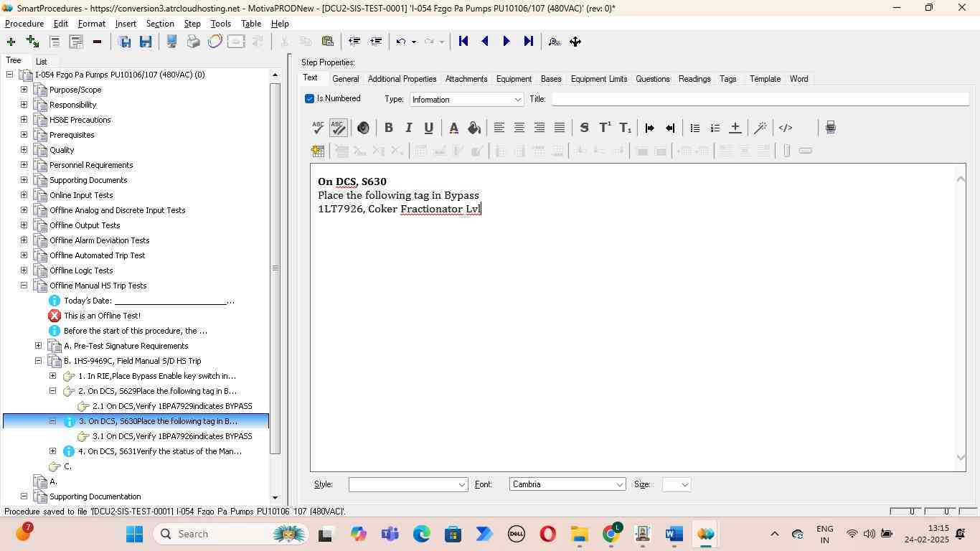This screenshot has height=551, width=980.
Task: Toggle spell check as you type
Action: (x=339, y=128)
